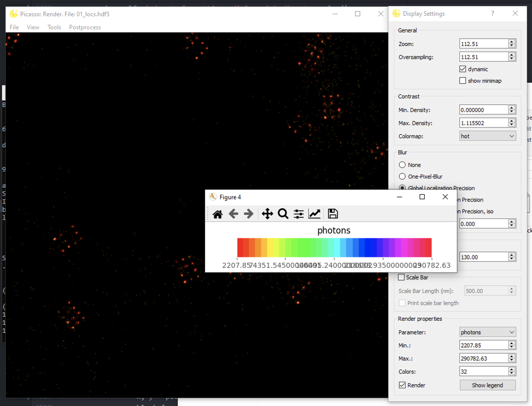Increment the Colors value stepper
The width and height of the screenshot is (532, 406).
pos(511,370)
